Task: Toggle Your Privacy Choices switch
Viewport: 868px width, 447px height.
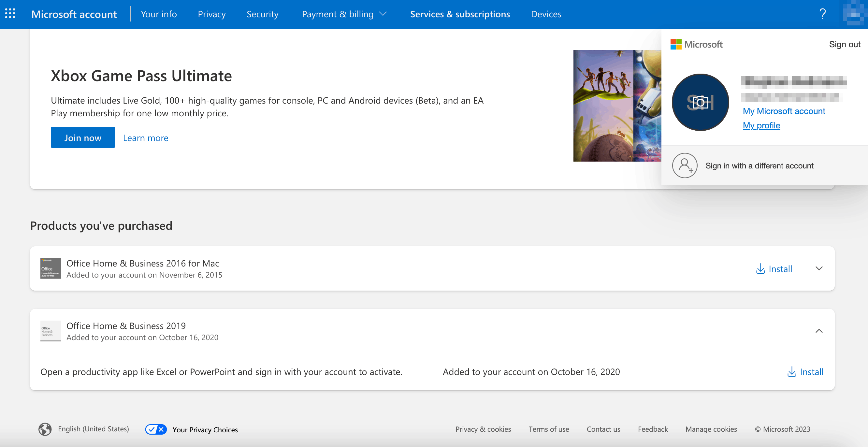Action: pyautogui.click(x=156, y=429)
